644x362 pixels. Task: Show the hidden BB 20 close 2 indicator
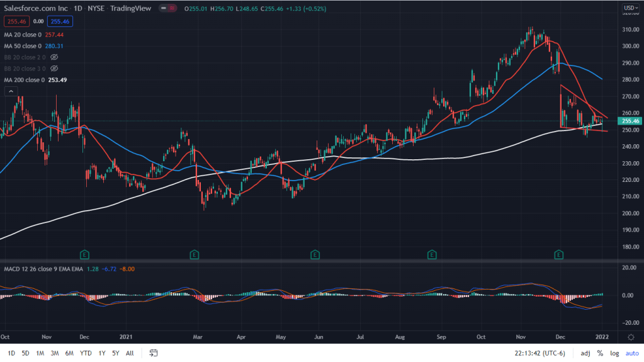click(x=54, y=57)
